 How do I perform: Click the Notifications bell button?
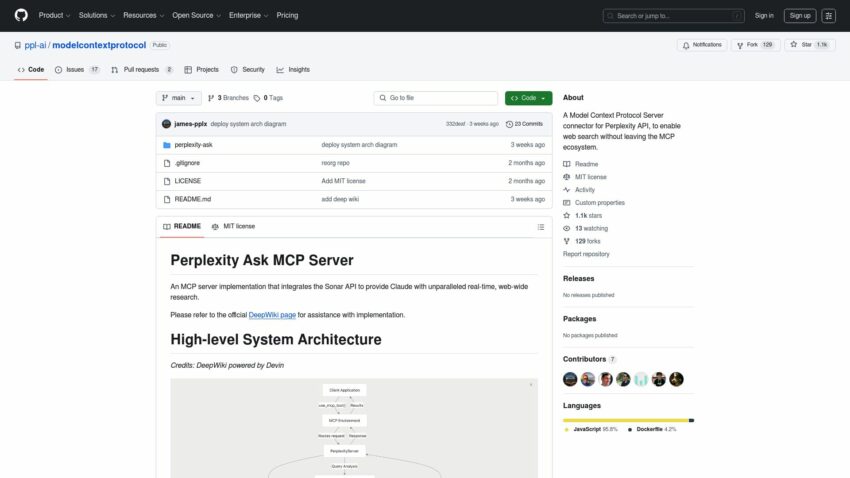point(702,45)
